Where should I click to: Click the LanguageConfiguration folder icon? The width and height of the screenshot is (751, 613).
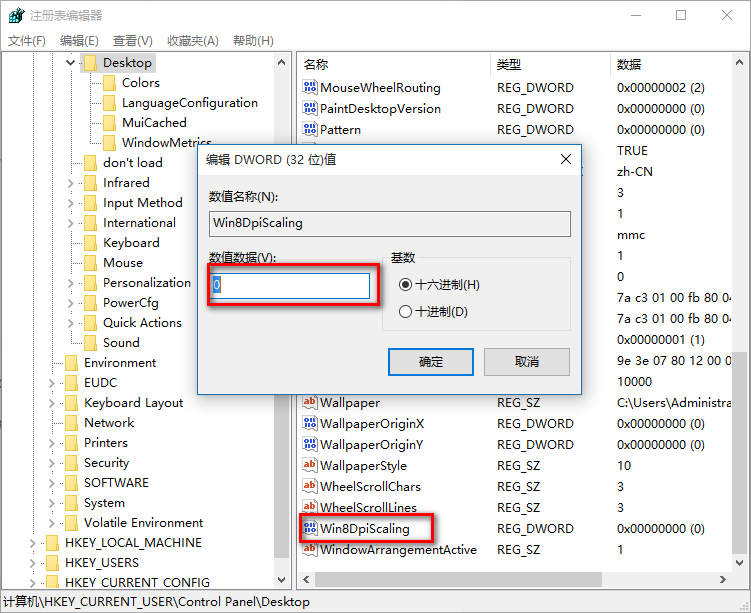click(x=109, y=103)
